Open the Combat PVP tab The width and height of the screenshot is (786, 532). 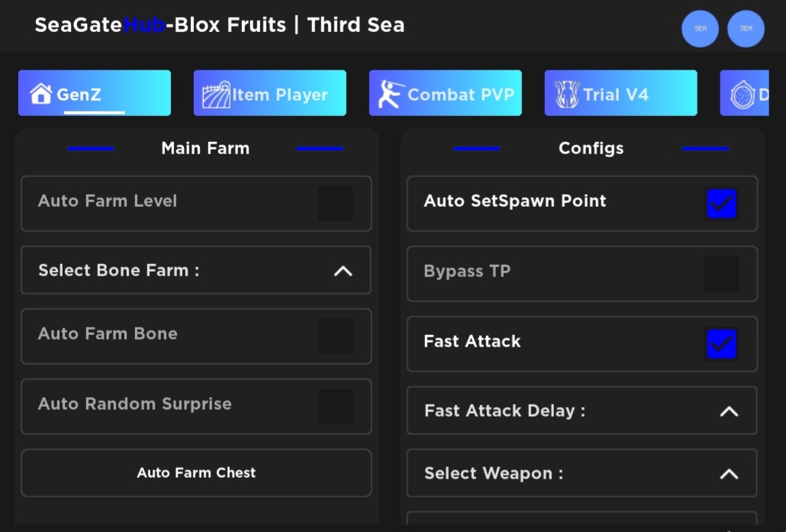click(445, 93)
